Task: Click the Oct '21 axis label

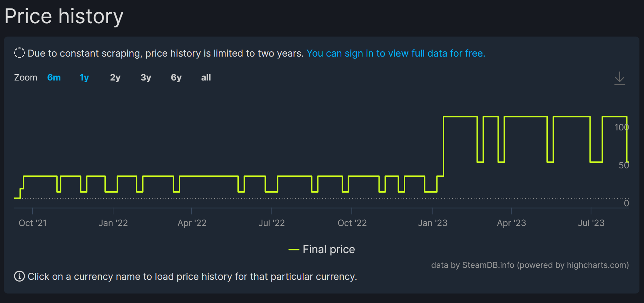Action: [33, 223]
